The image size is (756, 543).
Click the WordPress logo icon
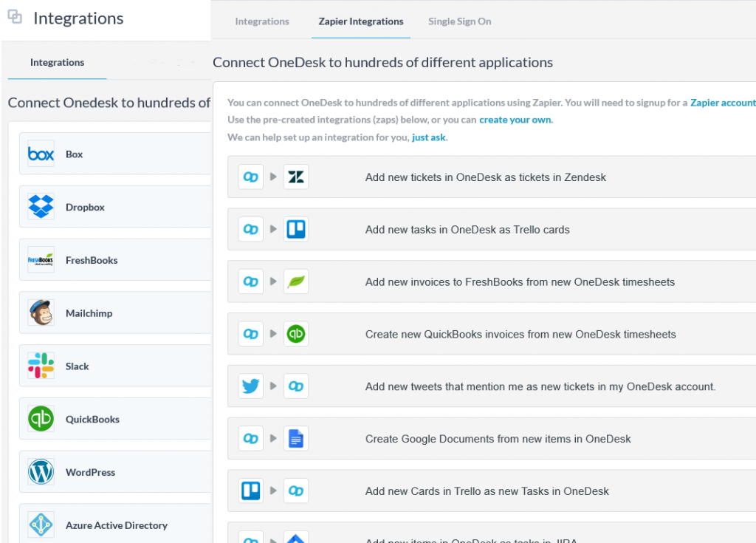click(x=41, y=472)
